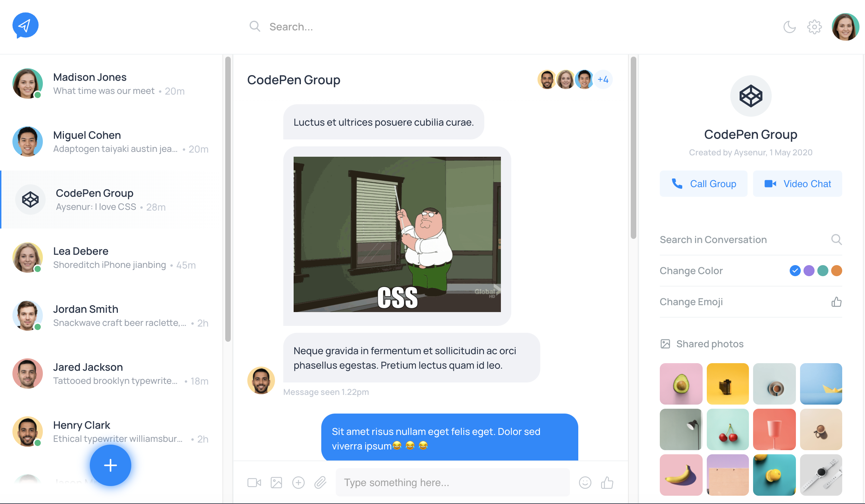Open the user profile avatar in header
This screenshot has width=865, height=504.
coord(845,27)
